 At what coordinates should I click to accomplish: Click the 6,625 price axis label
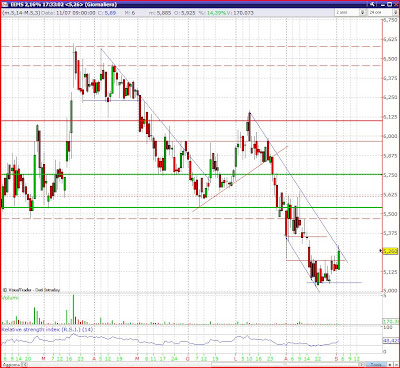point(390,39)
